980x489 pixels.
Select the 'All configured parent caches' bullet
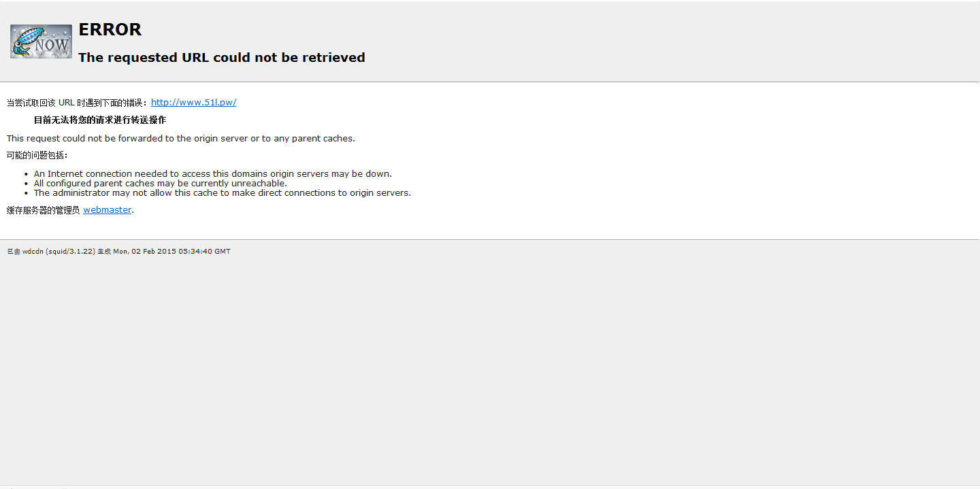tap(160, 184)
